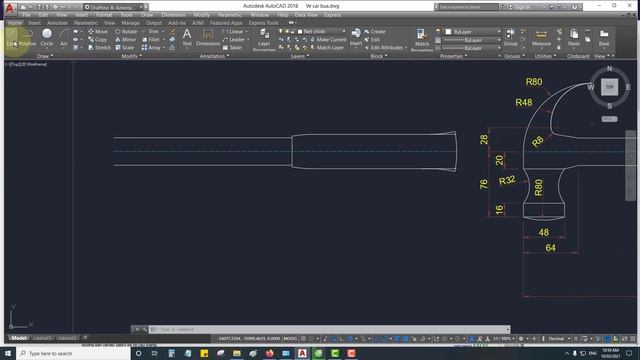Open the Insert ribbon tab
The width and height of the screenshot is (640, 360).
(34, 23)
